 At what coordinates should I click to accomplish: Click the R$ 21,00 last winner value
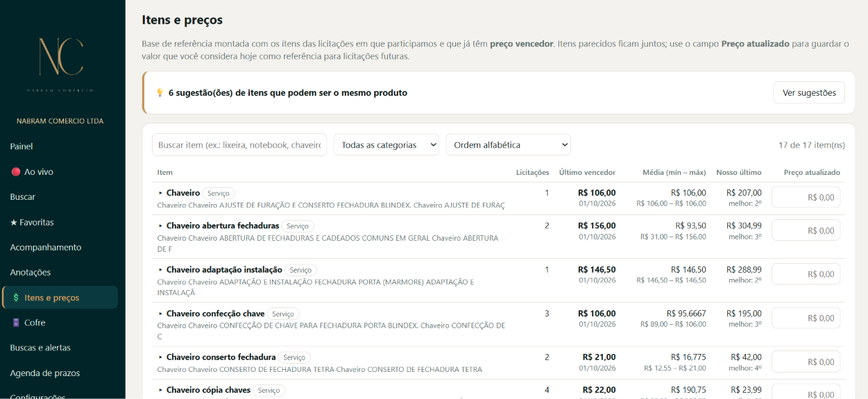pyautogui.click(x=599, y=357)
